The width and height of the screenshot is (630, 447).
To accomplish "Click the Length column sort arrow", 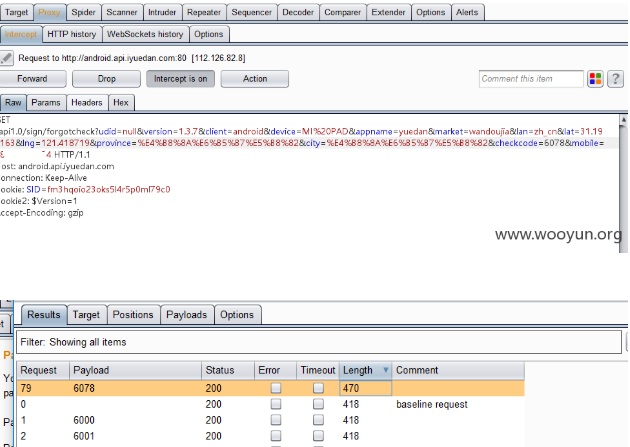I will (x=386, y=370).
